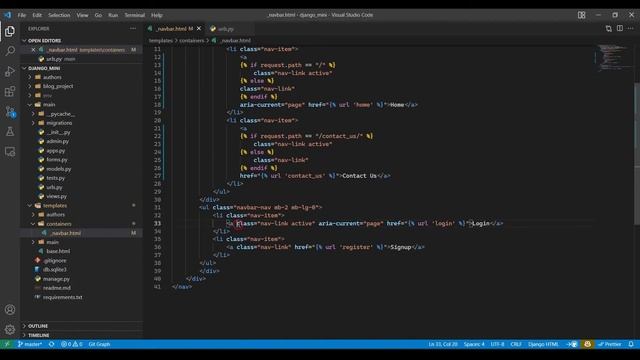Click the Prettier status item
The height and width of the screenshot is (360, 640).
click(609, 344)
